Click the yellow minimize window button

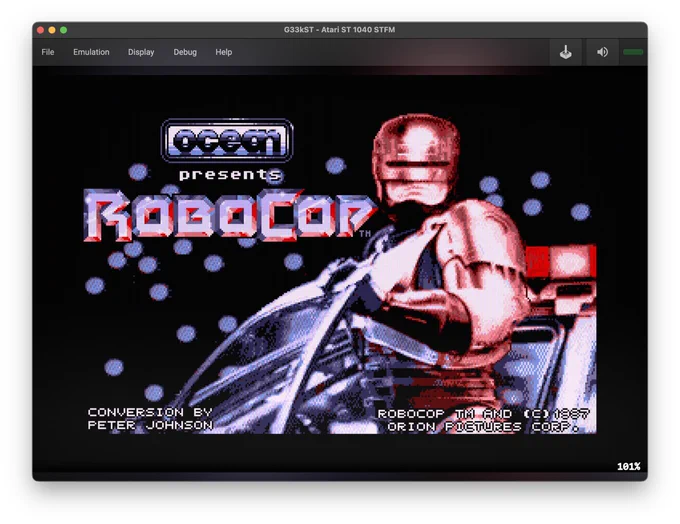point(52,30)
